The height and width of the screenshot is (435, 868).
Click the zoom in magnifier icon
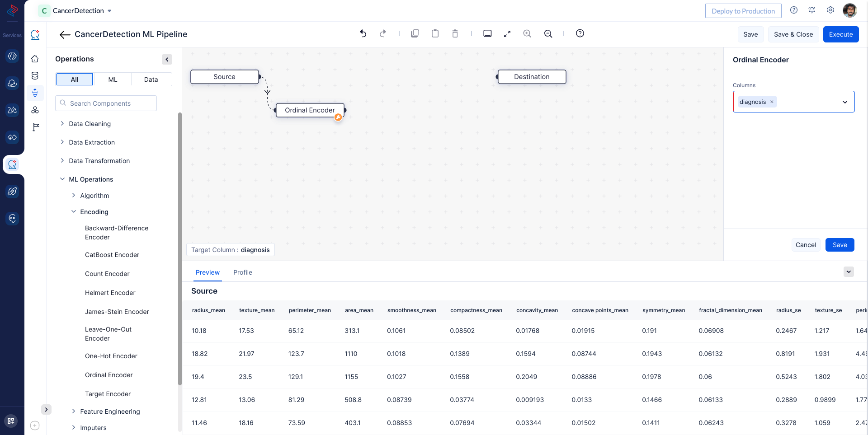[x=527, y=33]
